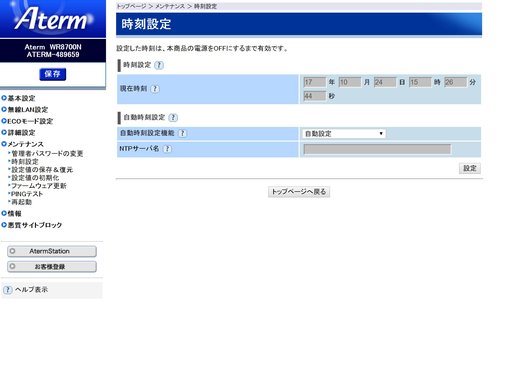Screen dimensions: 523x380
Task: Expand 情報 menu
Action: coord(14,213)
